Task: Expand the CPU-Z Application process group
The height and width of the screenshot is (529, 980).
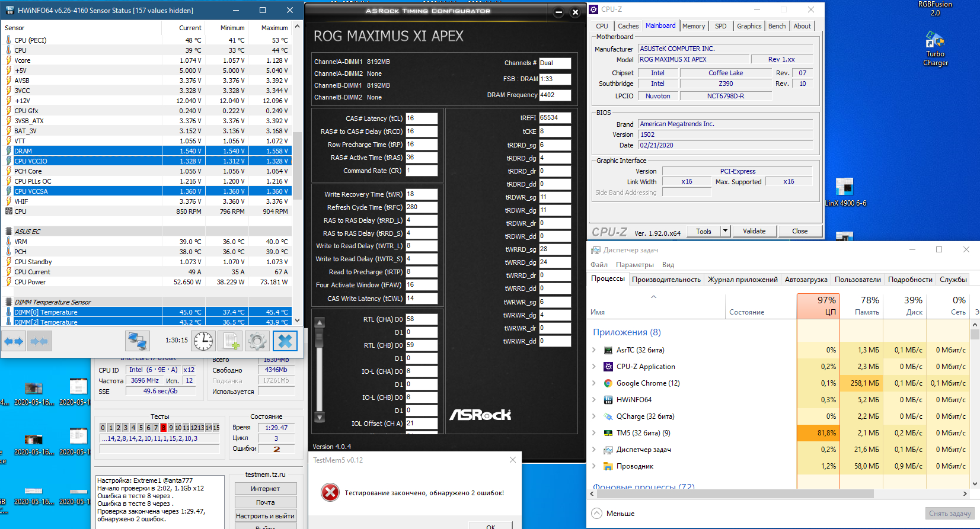Action: point(594,367)
